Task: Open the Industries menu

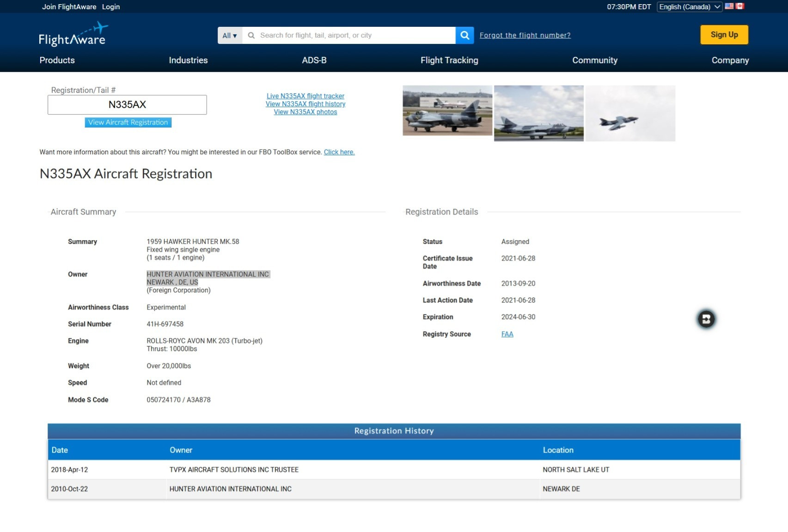Action: click(188, 60)
